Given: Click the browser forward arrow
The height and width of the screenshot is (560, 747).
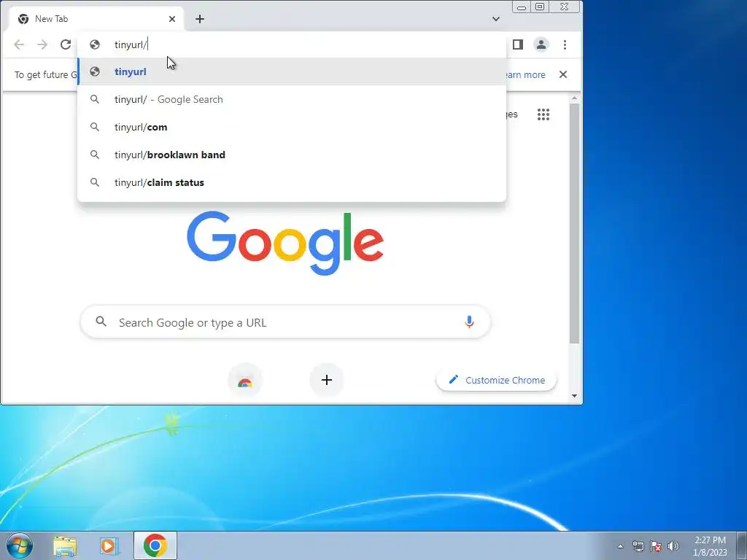Looking at the screenshot, I should 42,44.
